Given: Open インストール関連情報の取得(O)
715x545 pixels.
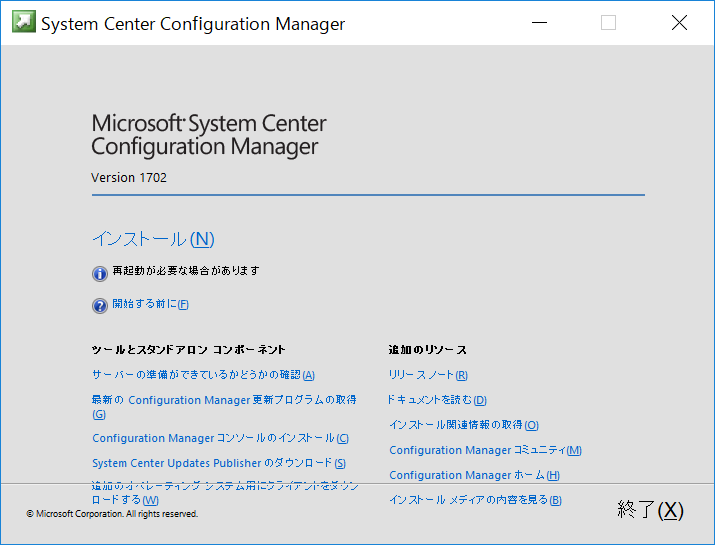Looking at the screenshot, I should (464, 425).
